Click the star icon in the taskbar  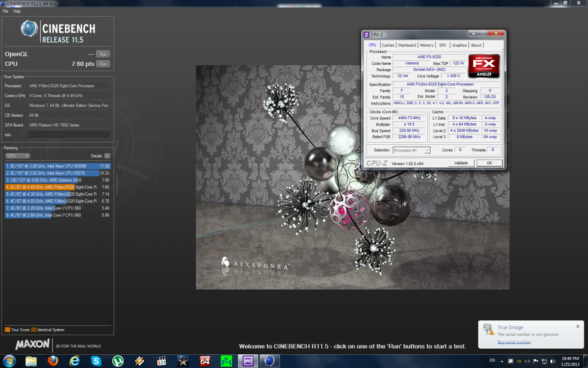point(183,361)
